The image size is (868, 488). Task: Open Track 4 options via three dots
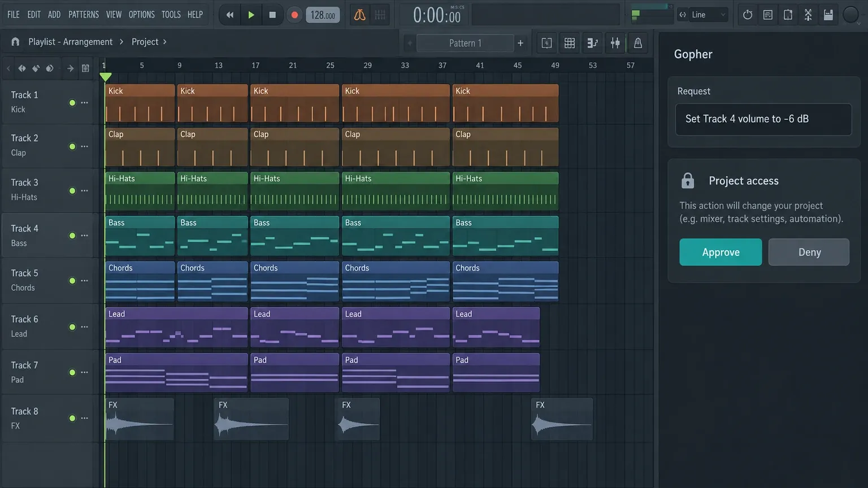coord(85,236)
